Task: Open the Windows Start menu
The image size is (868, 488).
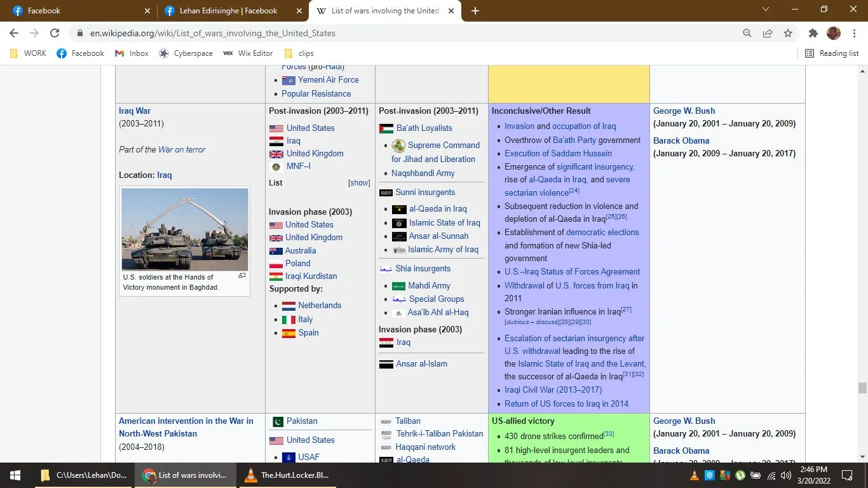Action: pos(15,475)
